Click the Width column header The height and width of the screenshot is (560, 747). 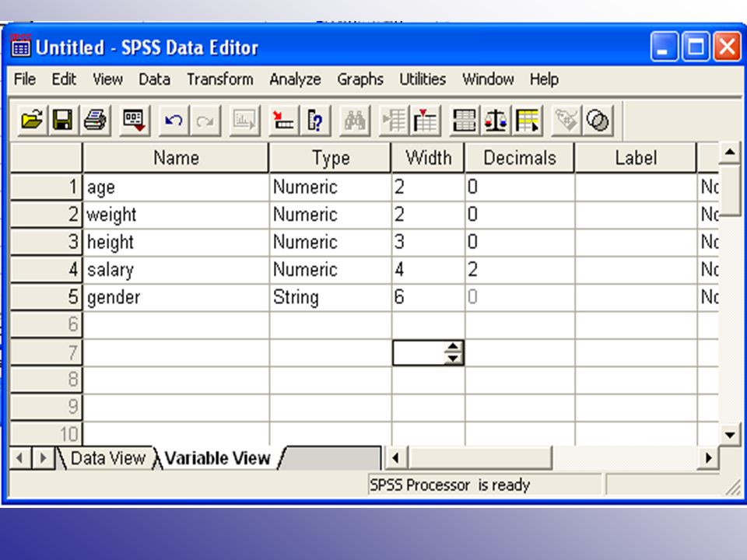click(428, 158)
